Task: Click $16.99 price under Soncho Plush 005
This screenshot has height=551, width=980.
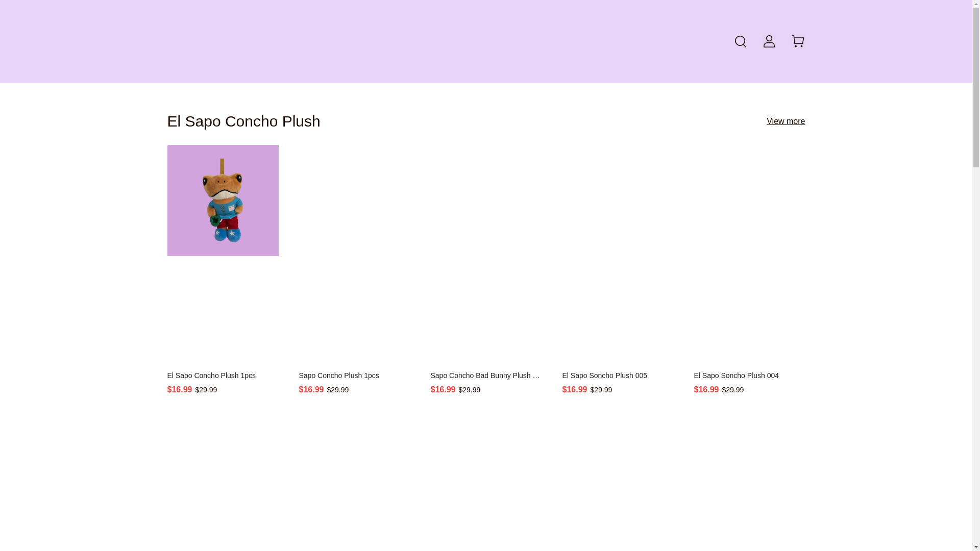Action: [x=574, y=390]
